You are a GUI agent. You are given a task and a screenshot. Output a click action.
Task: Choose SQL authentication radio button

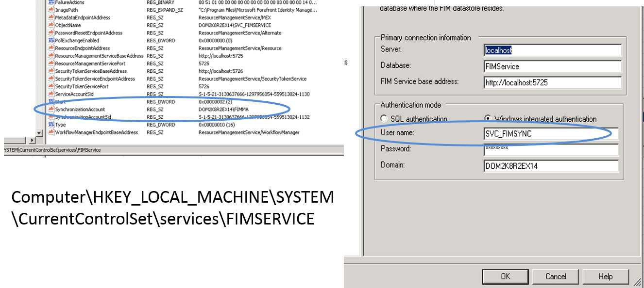click(385, 119)
